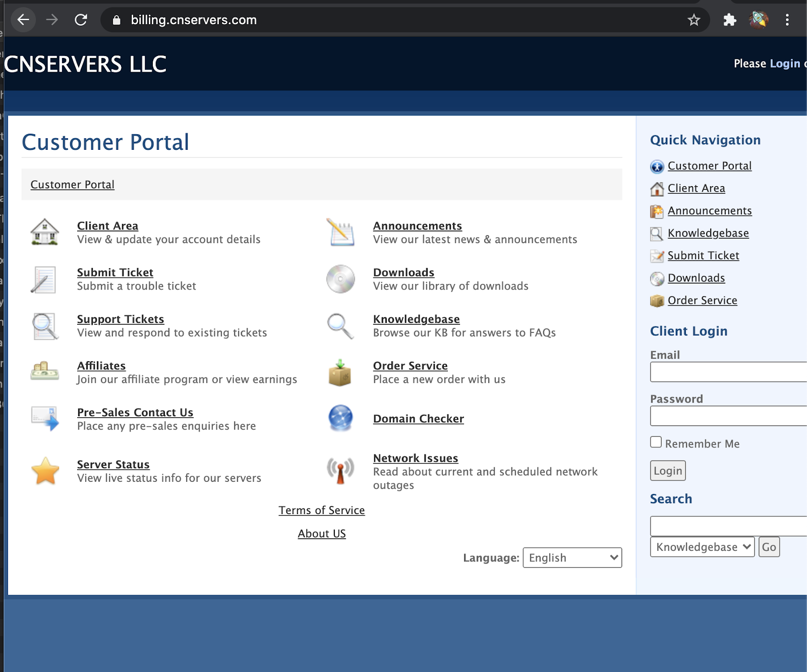Select Knowledgebase in Quick Navigation
This screenshot has height=672, width=807.
pos(708,233)
